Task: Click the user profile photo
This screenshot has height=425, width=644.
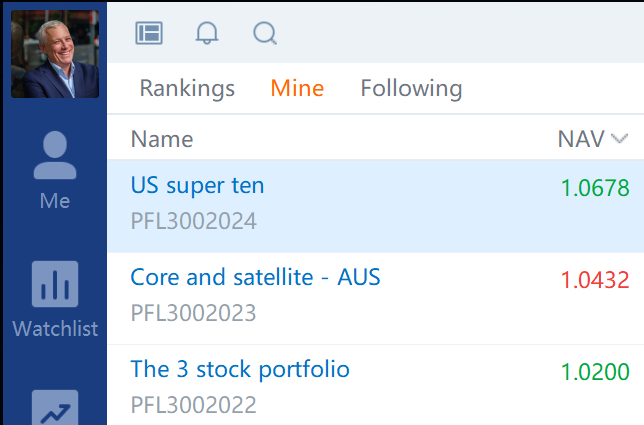Action: point(55,54)
